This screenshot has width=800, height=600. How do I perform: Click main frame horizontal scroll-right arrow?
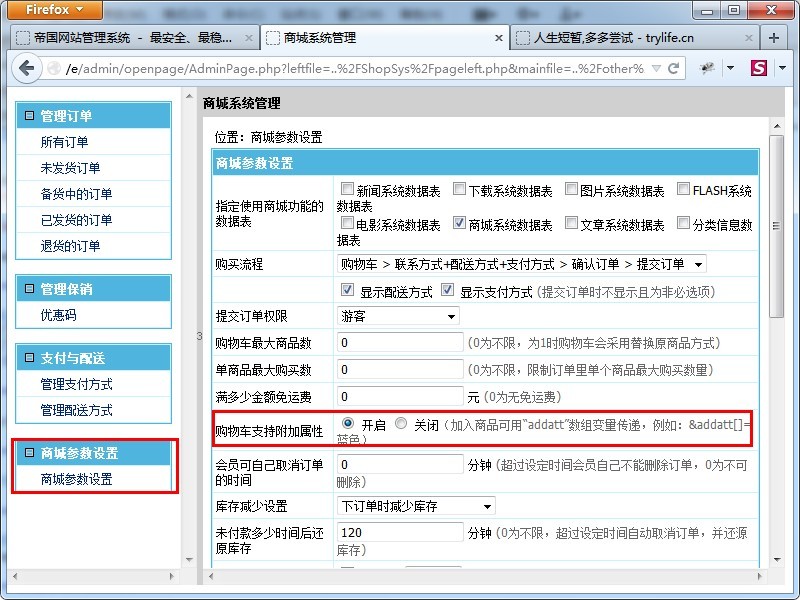(760, 577)
